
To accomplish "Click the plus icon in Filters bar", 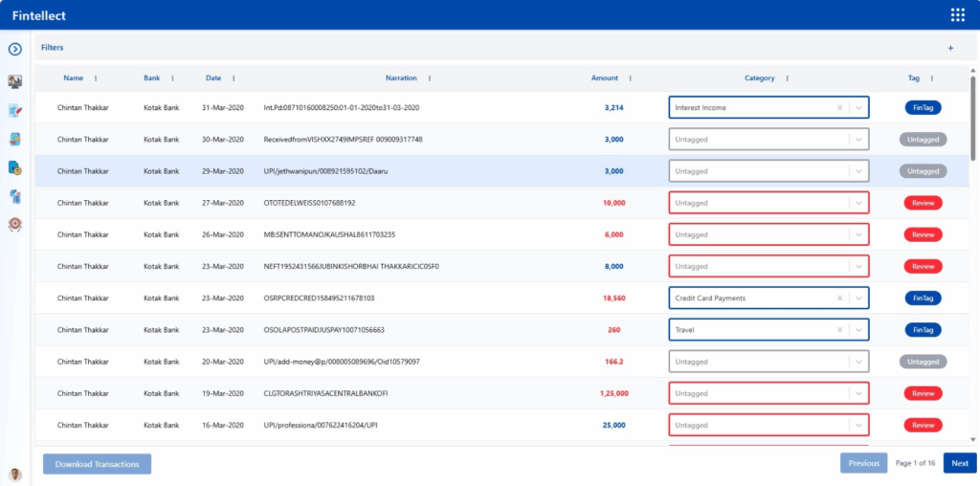I will coord(950,48).
